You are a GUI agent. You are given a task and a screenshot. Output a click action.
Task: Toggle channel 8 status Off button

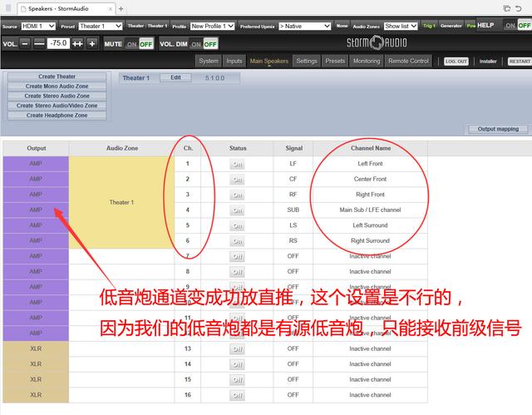point(237,272)
